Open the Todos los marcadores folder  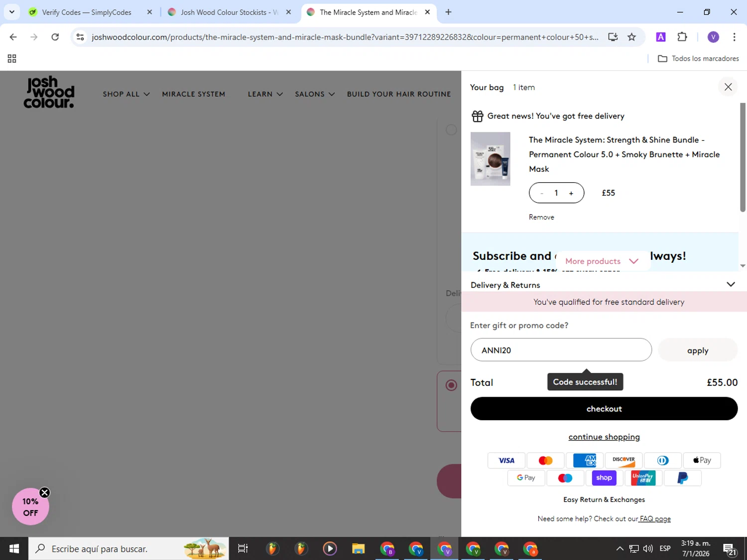click(698, 59)
